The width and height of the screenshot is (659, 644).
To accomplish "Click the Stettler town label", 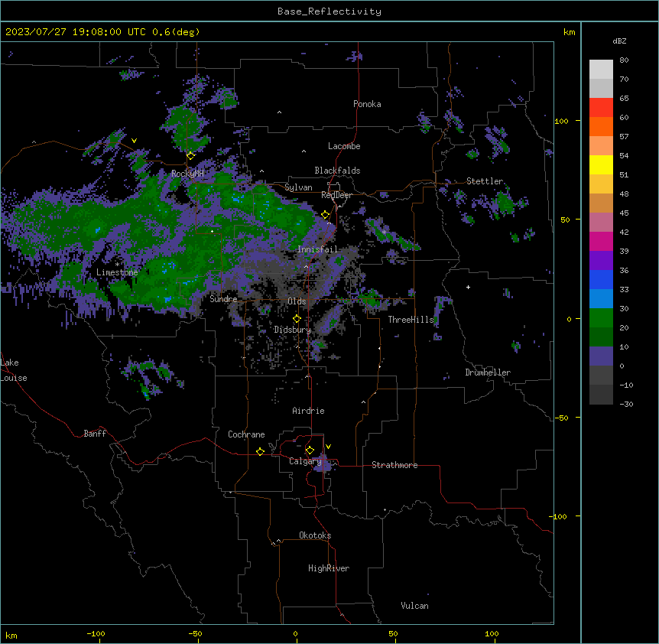I will (485, 181).
